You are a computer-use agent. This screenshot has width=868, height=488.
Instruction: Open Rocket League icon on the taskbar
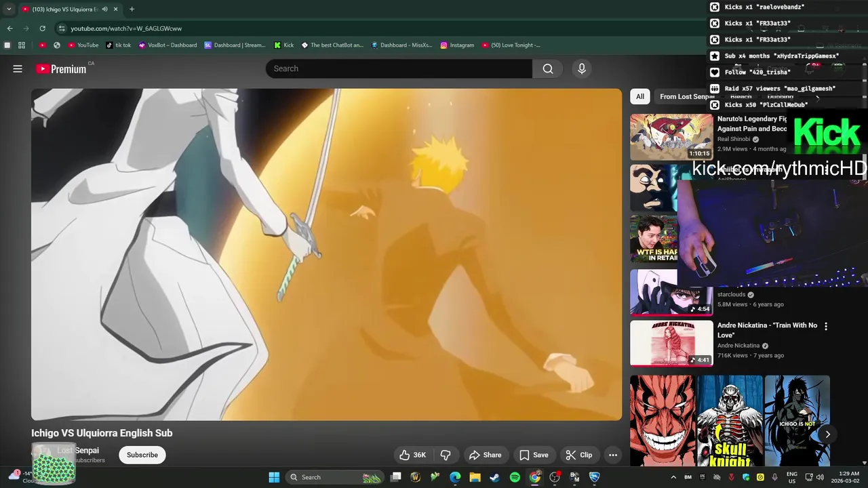pyautogui.click(x=595, y=477)
